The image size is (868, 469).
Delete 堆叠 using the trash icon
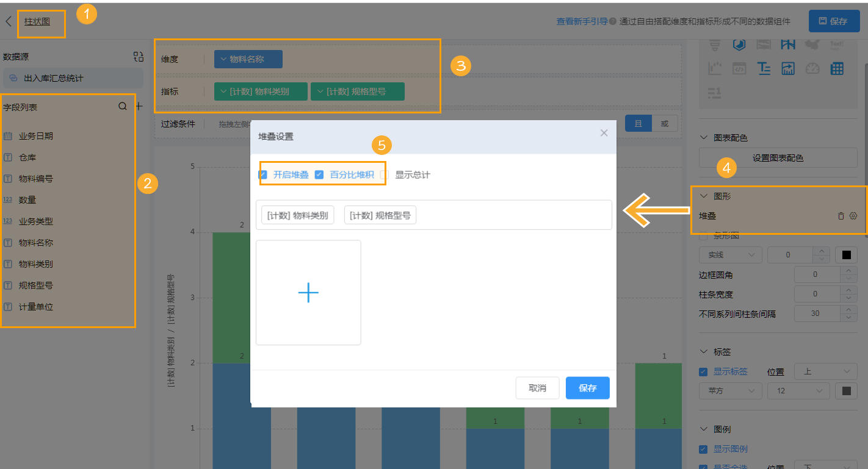[841, 215]
